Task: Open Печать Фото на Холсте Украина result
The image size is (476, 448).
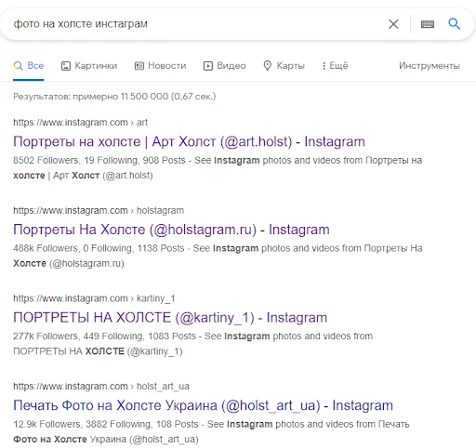Action: pos(203,405)
